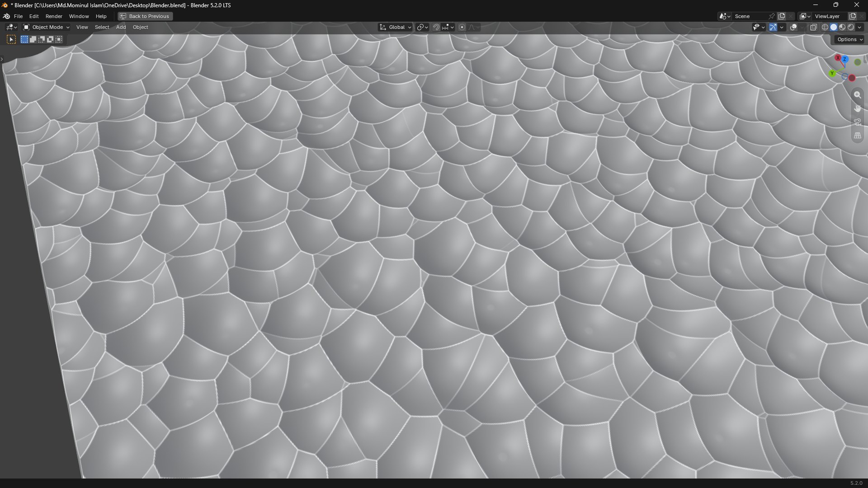Choose the Intersect selection mode icon
The height and width of the screenshot is (488, 868).
[x=59, y=40]
